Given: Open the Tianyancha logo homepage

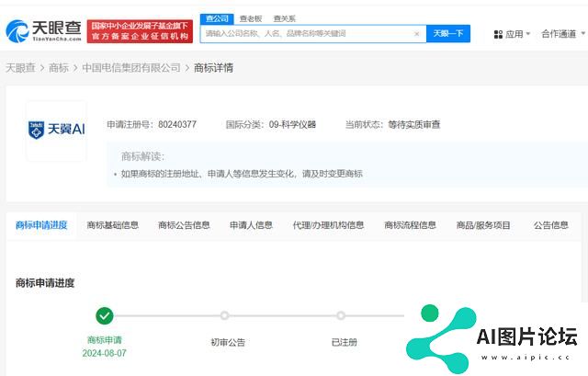Looking at the screenshot, I should tap(43, 30).
